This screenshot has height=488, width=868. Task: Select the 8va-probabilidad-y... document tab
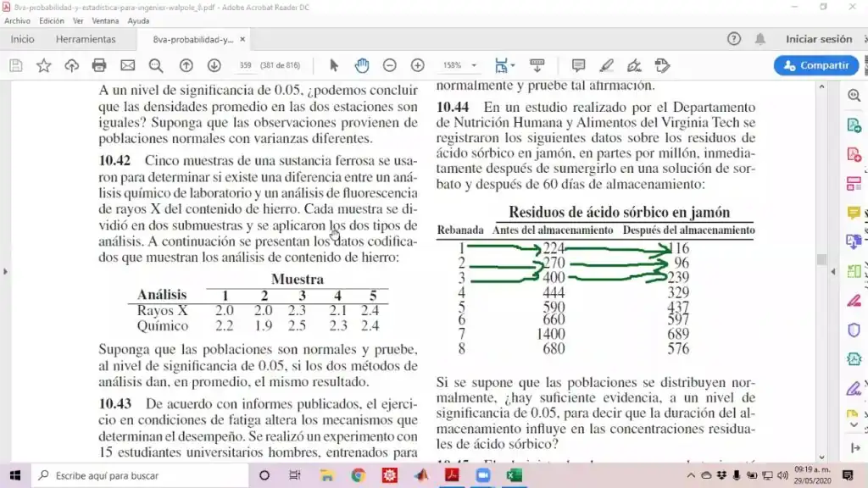click(192, 39)
